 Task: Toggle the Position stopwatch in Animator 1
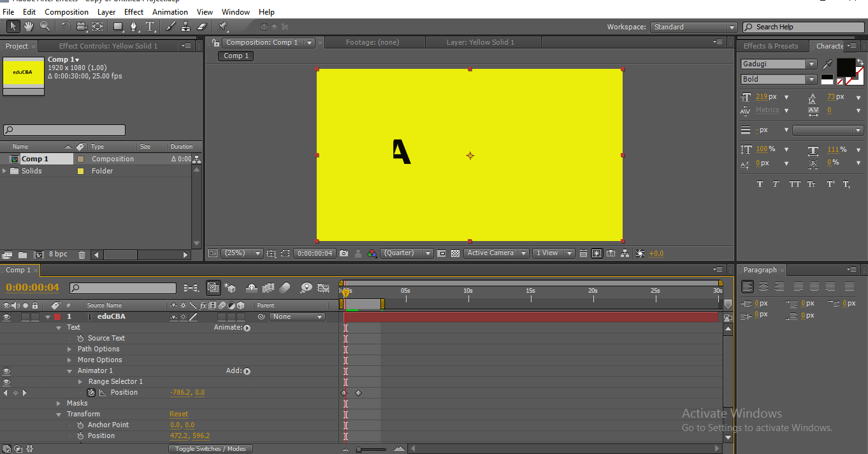pyautogui.click(x=91, y=393)
